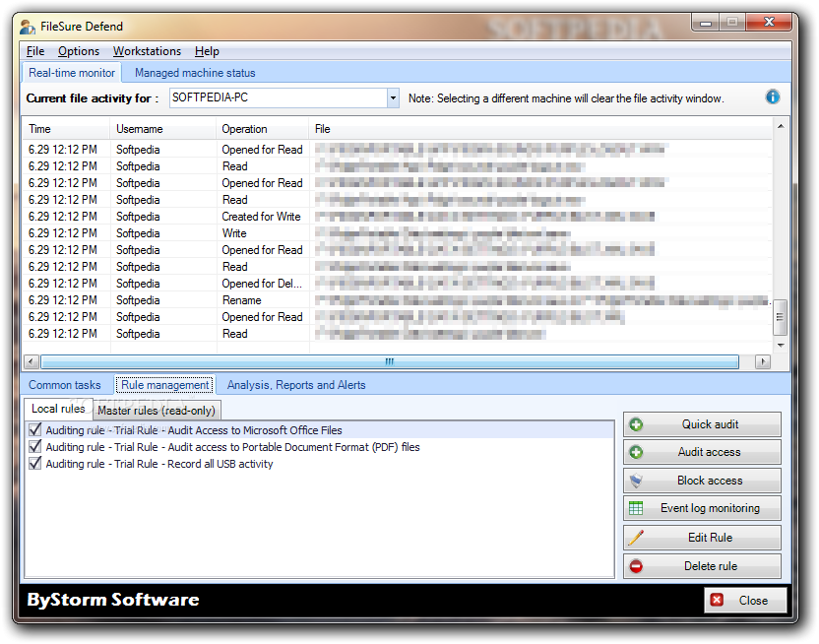
Task: Open the Options menu
Action: click(79, 51)
